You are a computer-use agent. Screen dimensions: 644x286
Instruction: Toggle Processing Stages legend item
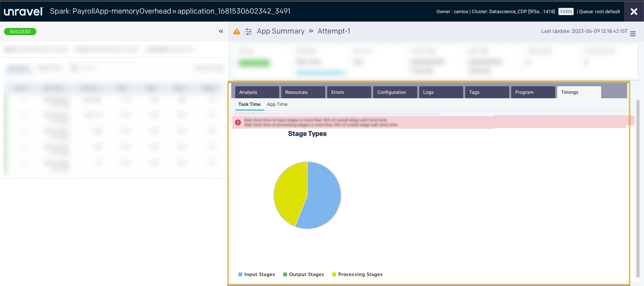pyautogui.click(x=357, y=274)
